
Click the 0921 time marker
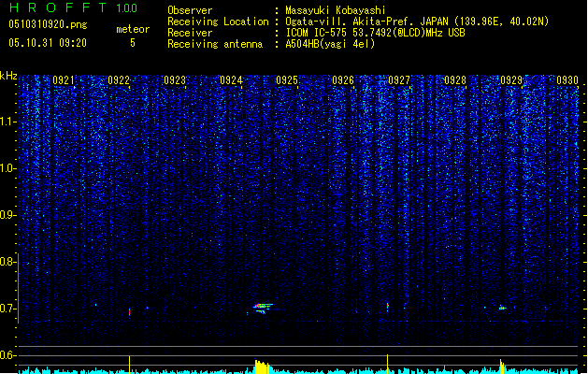pyautogui.click(x=64, y=80)
